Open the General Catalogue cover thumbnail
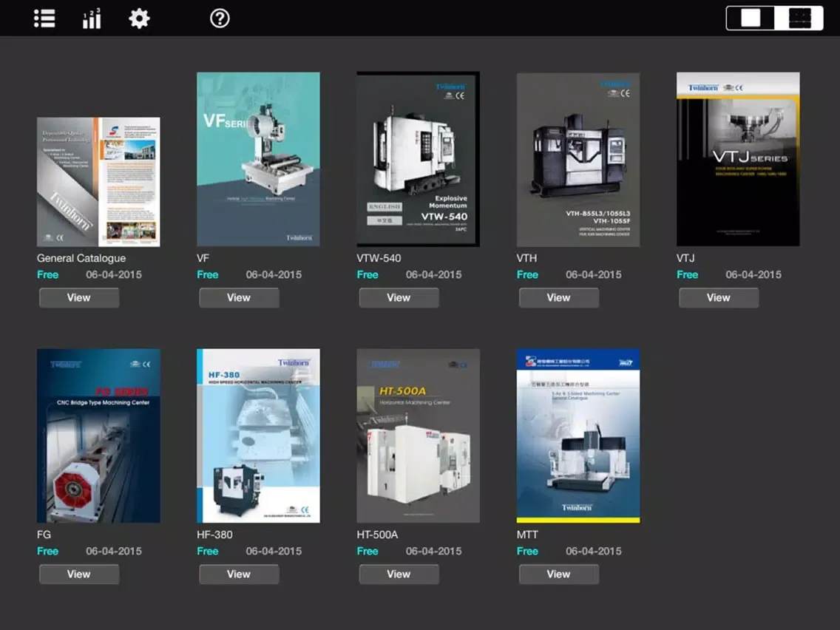 pyautogui.click(x=98, y=182)
